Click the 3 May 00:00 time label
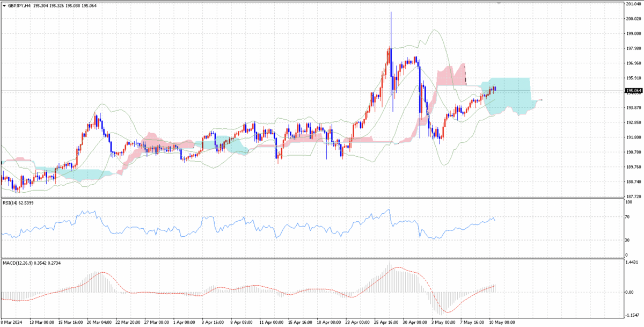This screenshot has height=327, width=644. point(443,323)
